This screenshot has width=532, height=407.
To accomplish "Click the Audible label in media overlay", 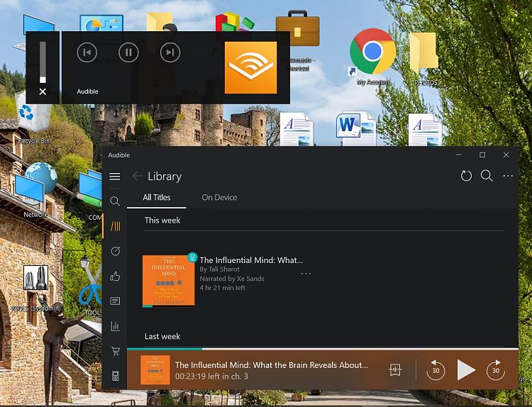I will coord(87,91).
